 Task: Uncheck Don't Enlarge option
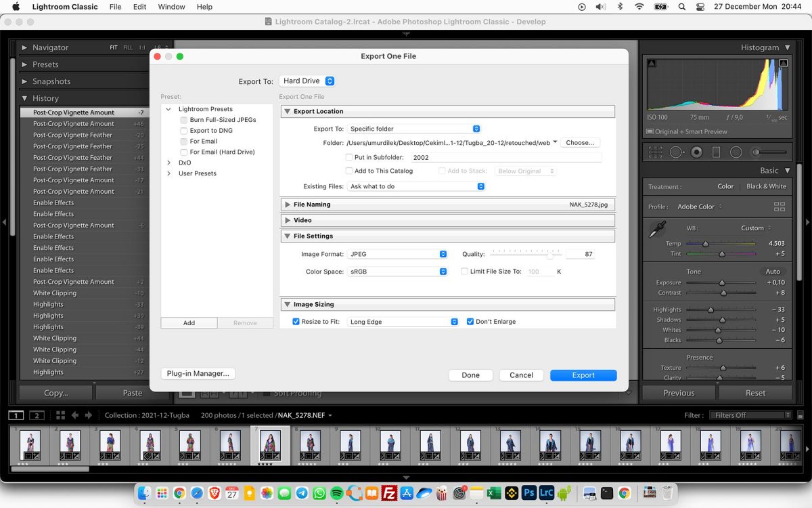click(470, 322)
